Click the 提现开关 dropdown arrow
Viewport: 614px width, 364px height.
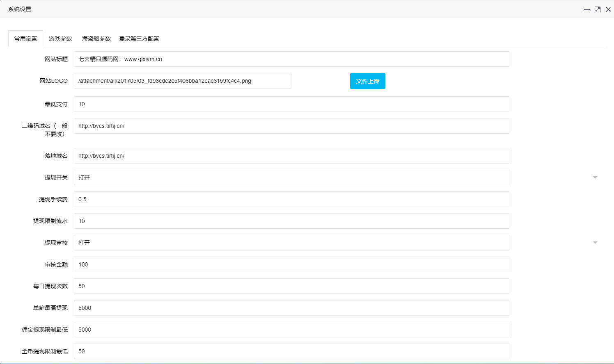(595, 177)
